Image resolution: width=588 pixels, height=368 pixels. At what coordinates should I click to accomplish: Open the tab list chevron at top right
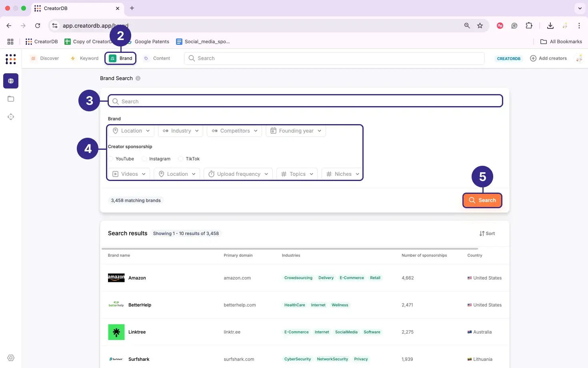click(x=580, y=8)
